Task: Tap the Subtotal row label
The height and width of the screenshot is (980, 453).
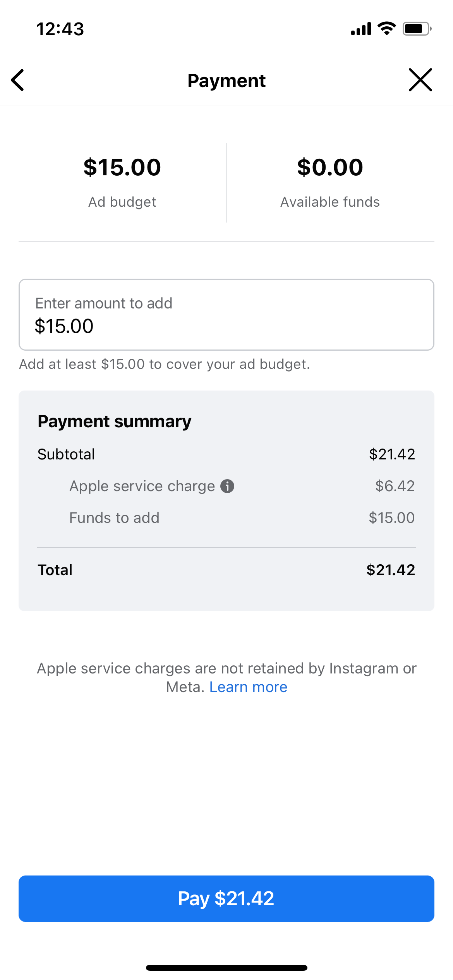Action: point(66,454)
